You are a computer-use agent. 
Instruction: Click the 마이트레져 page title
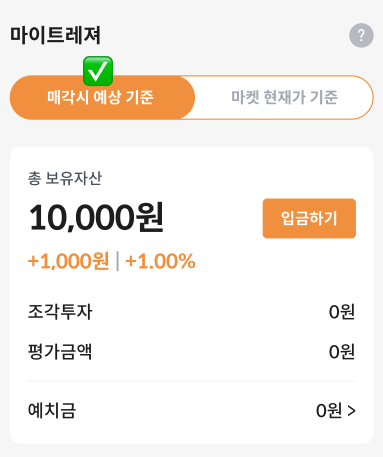55,35
